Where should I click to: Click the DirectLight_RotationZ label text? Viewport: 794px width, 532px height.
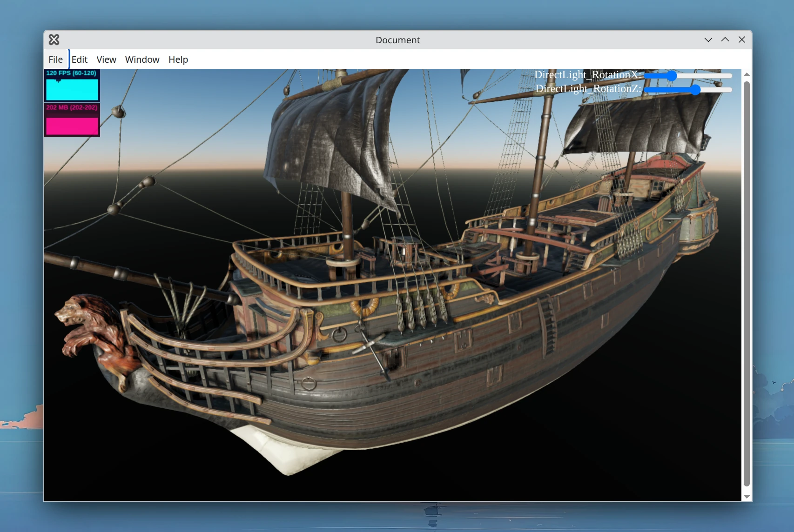coord(588,89)
